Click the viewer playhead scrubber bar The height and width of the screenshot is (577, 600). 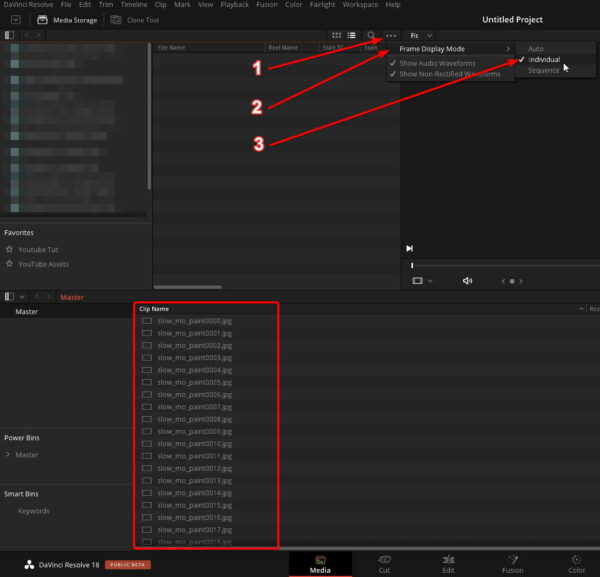click(x=505, y=265)
